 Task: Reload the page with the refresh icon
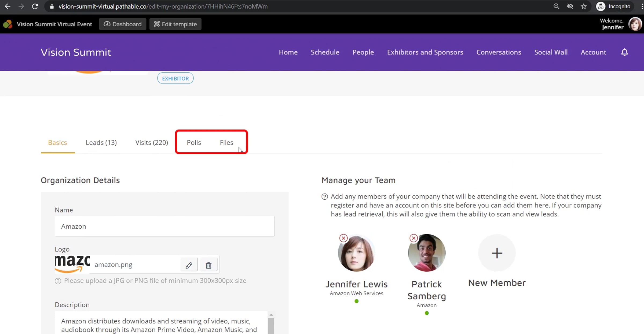(35, 6)
